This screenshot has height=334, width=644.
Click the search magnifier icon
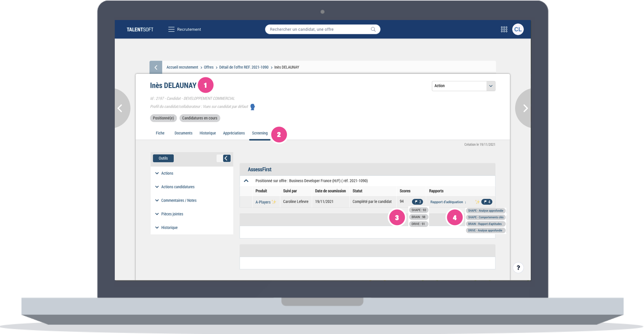pos(373,29)
